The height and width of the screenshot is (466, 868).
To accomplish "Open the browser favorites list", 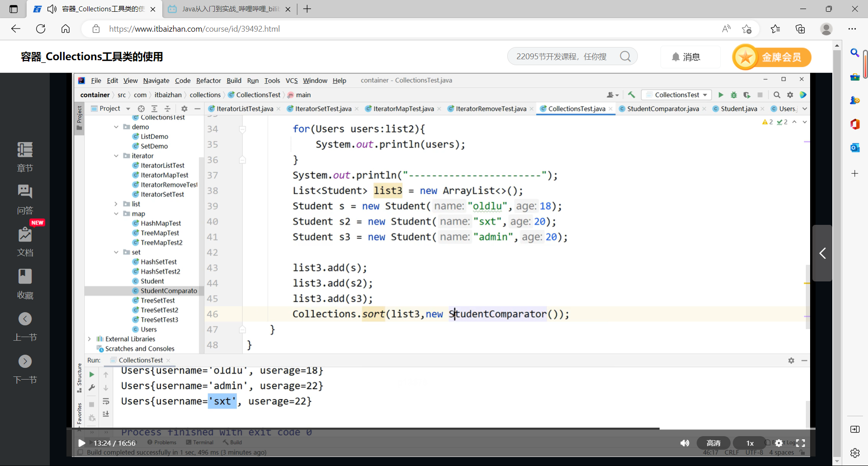I will (775, 29).
